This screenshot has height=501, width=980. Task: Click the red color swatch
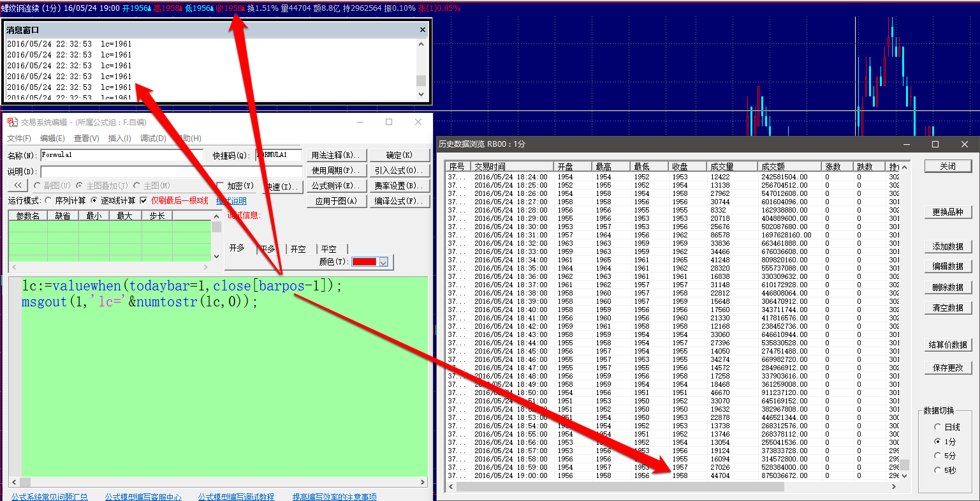[x=365, y=262]
